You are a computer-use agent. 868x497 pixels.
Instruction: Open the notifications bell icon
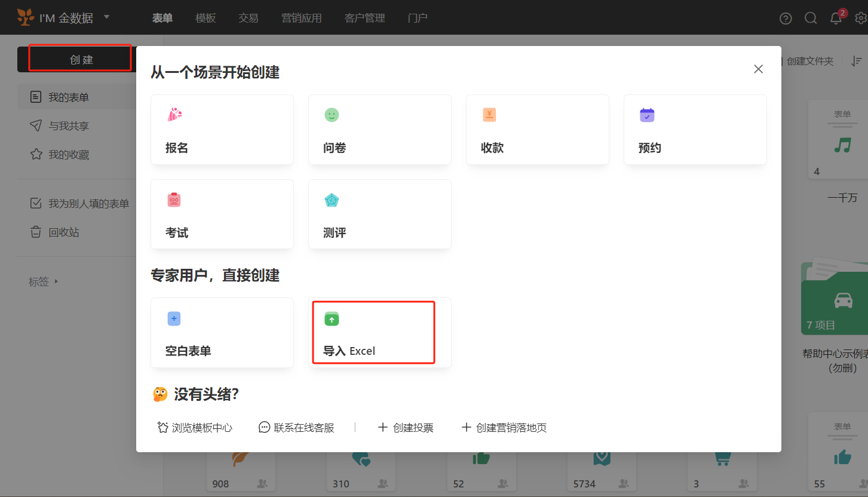pyautogui.click(x=836, y=19)
